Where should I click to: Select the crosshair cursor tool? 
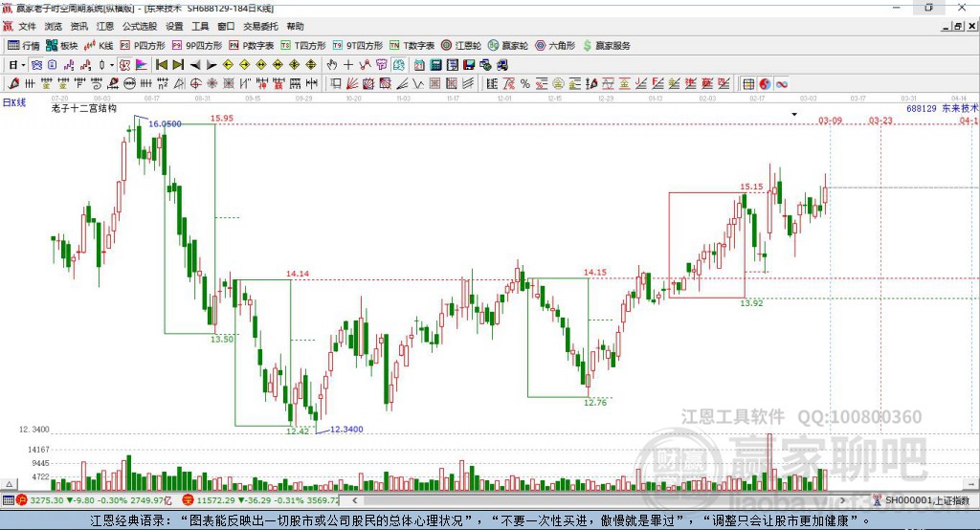click(348, 65)
